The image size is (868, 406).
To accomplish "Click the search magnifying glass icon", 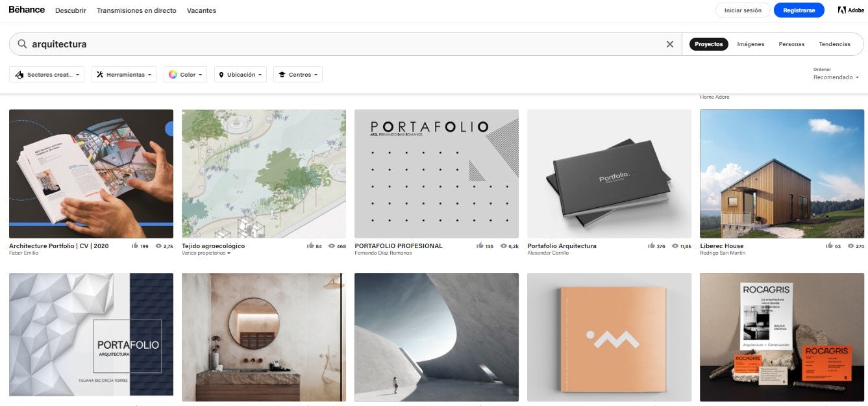I will 21,44.
